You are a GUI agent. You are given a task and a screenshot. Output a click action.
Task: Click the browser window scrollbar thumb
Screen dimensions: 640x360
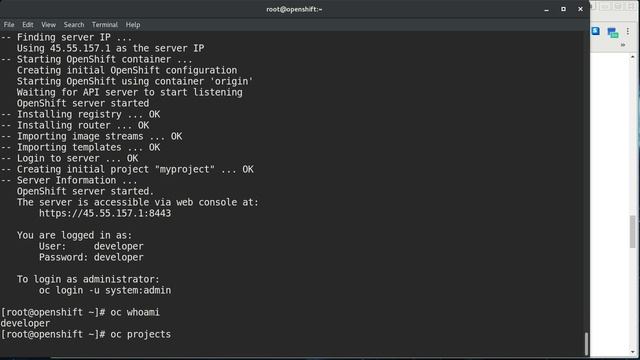[633, 232]
